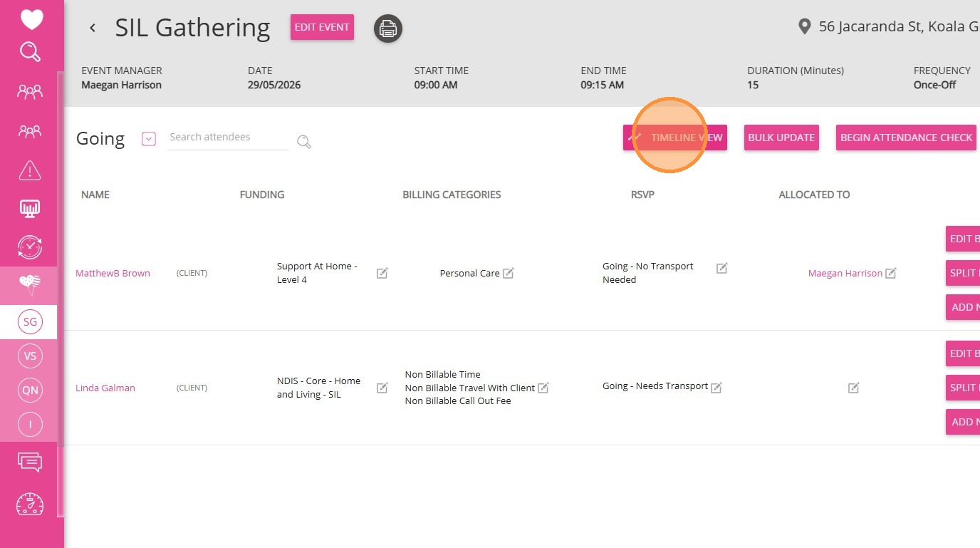This screenshot has width=980, height=548.
Task: Open the search magnifier in the sidebar
Action: click(30, 52)
